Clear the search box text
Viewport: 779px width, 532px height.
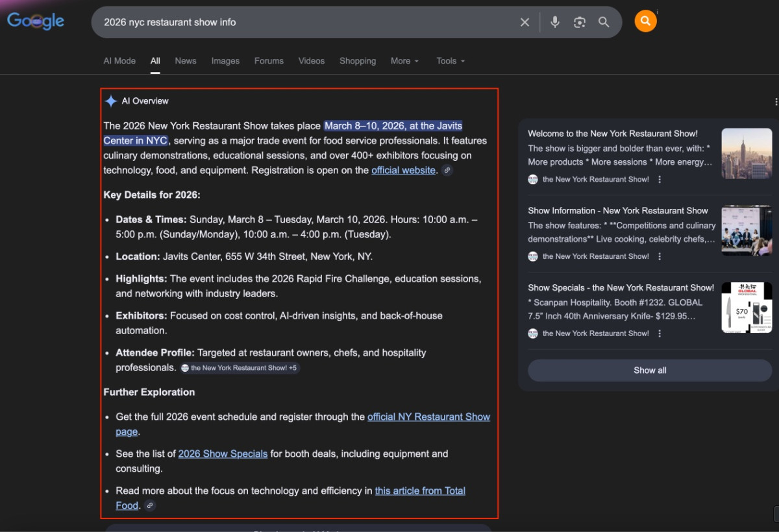coord(525,22)
